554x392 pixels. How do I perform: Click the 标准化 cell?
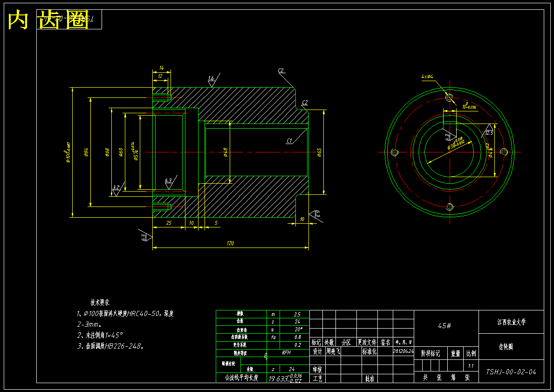369,351
